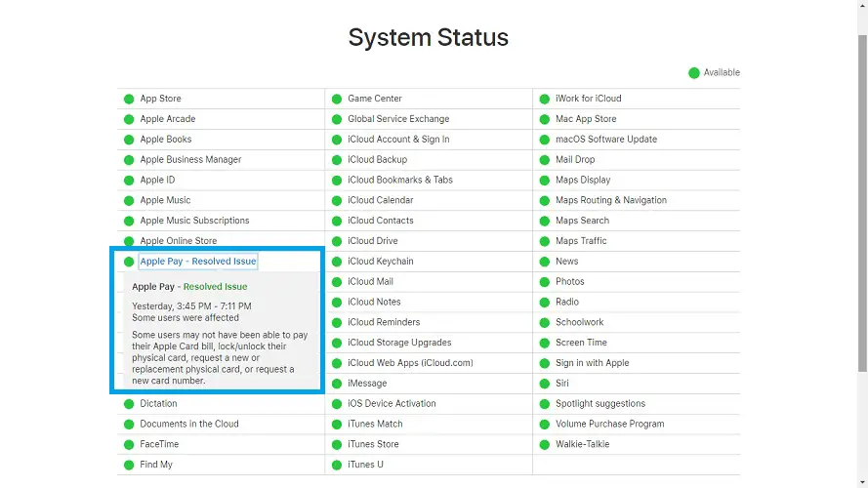This screenshot has width=868, height=488.
Task: Select iCloud Web Apps (iCloud.com) entry
Action: (410, 363)
